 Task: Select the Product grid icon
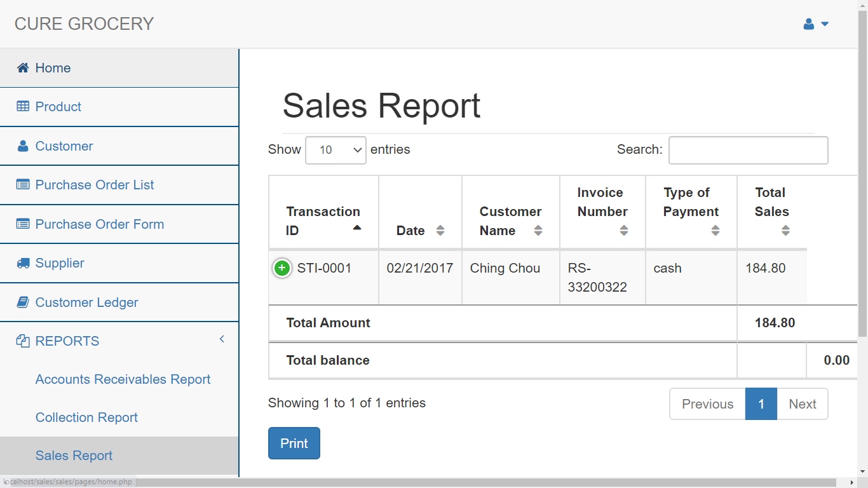[x=23, y=107]
